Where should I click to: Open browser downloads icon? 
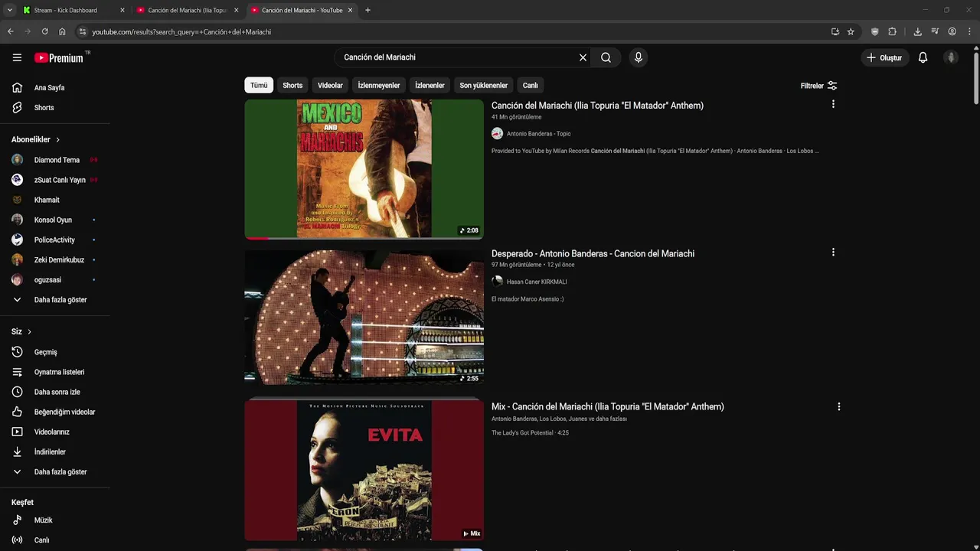click(x=917, y=31)
